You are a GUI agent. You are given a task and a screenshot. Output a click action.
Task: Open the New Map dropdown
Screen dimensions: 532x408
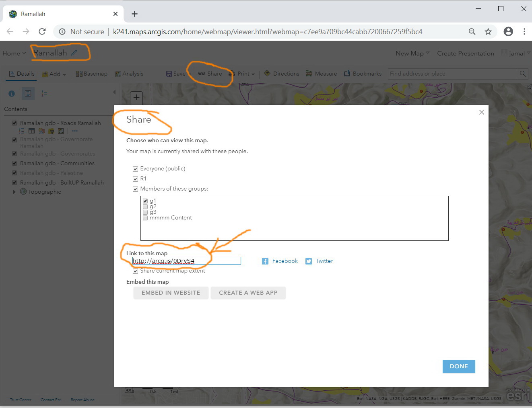coord(412,53)
